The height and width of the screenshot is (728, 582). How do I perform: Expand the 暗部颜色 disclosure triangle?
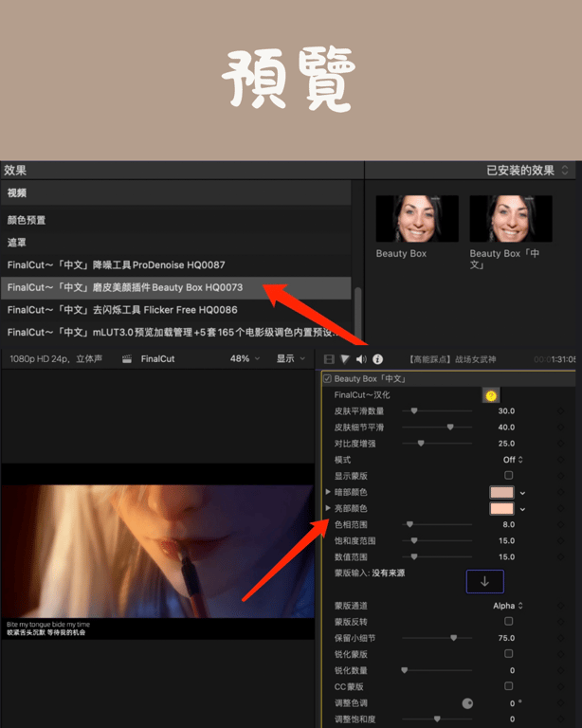click(x=328, y=492)
